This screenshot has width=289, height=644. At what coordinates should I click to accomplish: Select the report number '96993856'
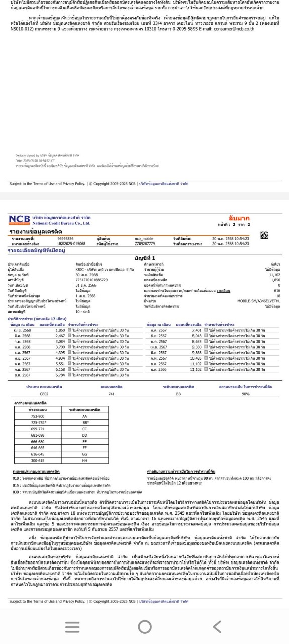click(66, 238)
